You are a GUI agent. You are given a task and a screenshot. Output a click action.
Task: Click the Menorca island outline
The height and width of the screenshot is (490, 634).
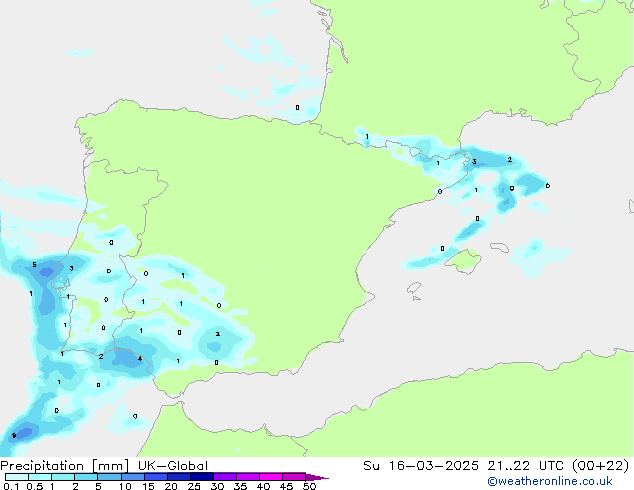(499, 247)
